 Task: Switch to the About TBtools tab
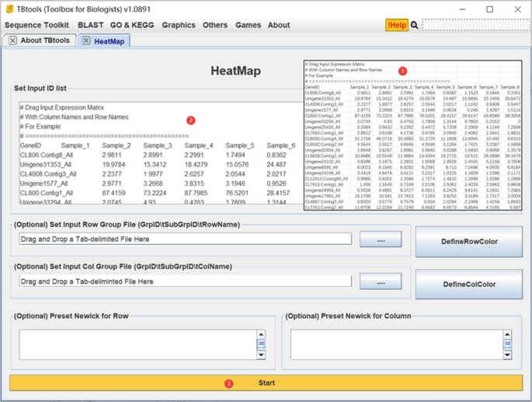click(44, 40)
